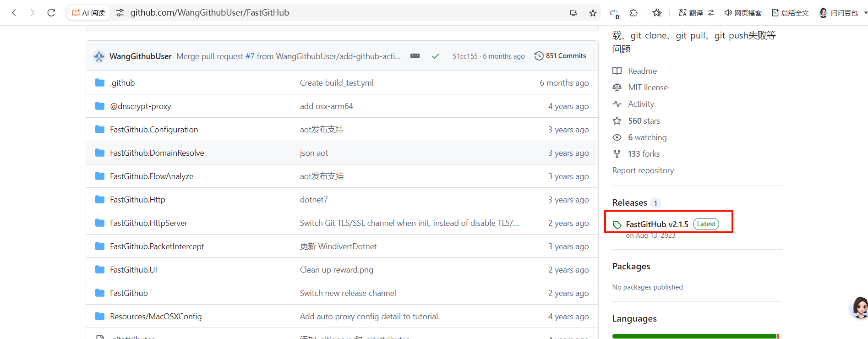The height and width of the screenshot is (339, 868).
Task: Click the 851 Commits history link
Action: [x=560, y=56]
